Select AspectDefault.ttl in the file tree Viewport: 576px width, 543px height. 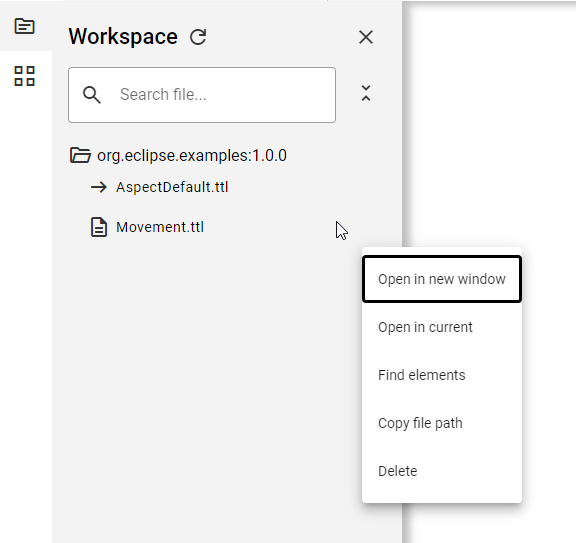(x=172, y=187)
